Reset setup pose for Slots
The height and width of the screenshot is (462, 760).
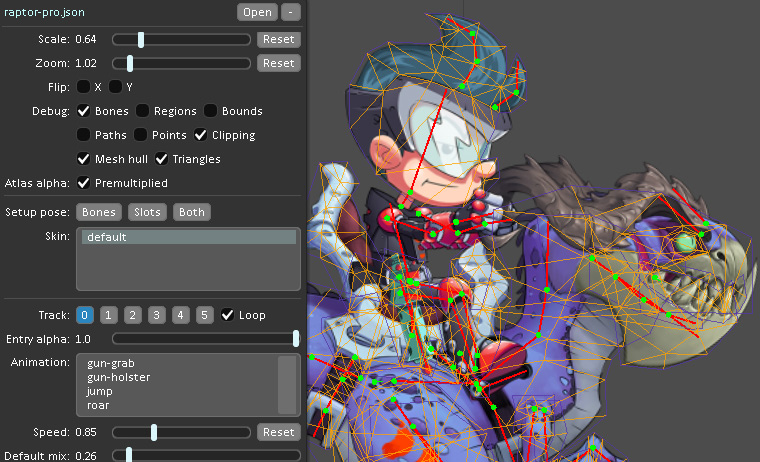[148, 212]
